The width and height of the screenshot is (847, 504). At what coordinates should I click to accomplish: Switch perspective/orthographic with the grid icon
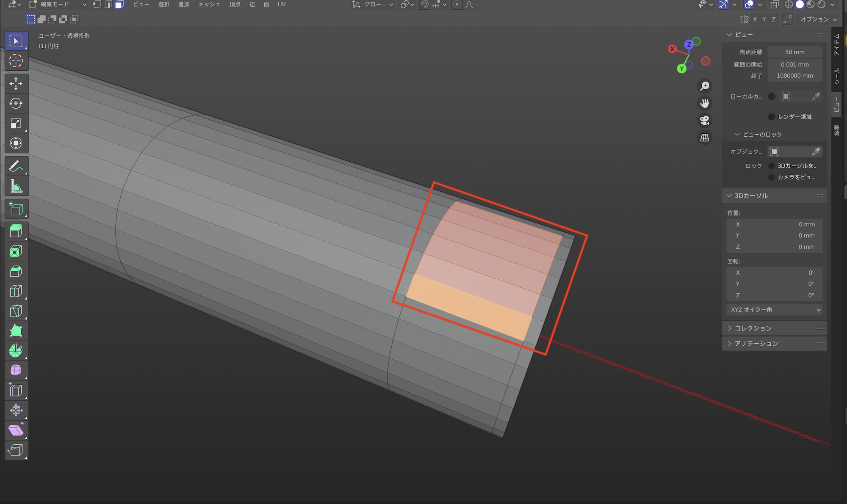[705, 138]
